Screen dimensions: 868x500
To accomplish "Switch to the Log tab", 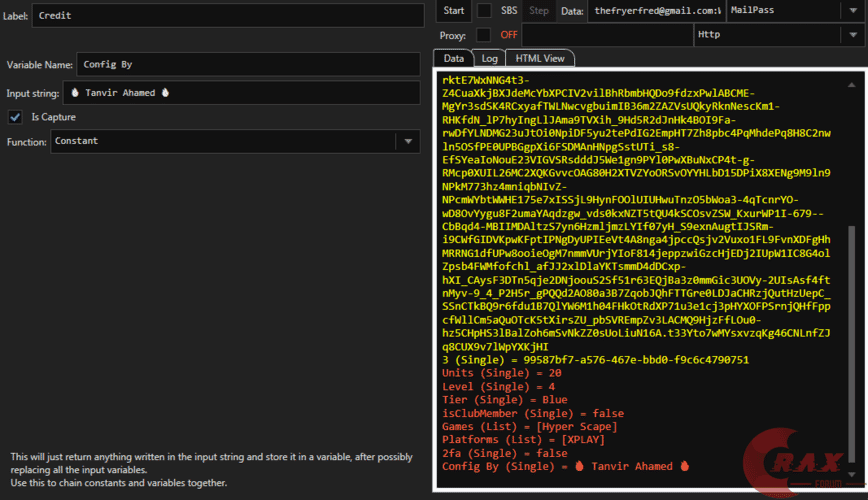I will click(x=489, y=59).
